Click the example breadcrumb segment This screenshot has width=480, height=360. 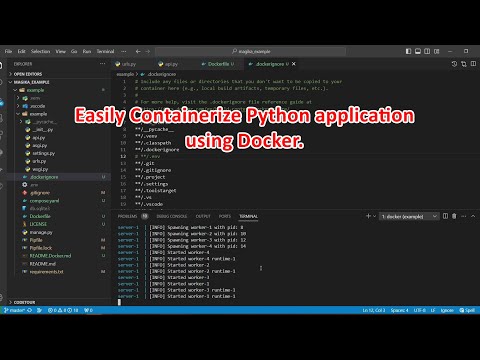point(125,74)
